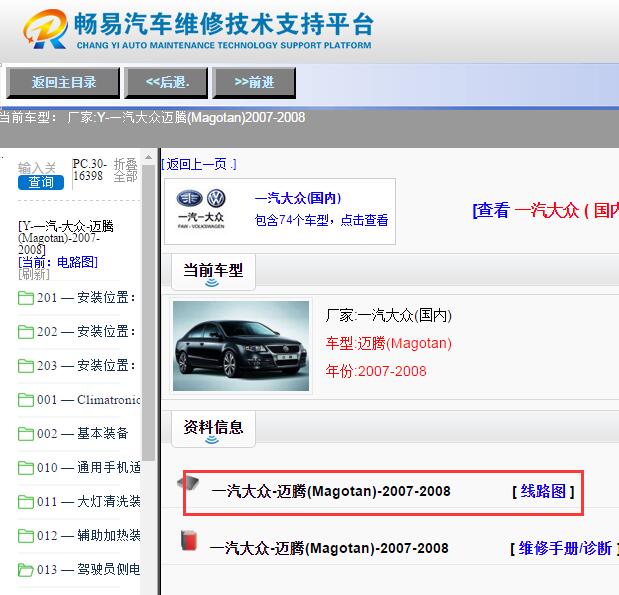The width and height of the screenshot is (619, 595).
Task: Open folder icon for 001 Climatronic
Action: [26, 400]
